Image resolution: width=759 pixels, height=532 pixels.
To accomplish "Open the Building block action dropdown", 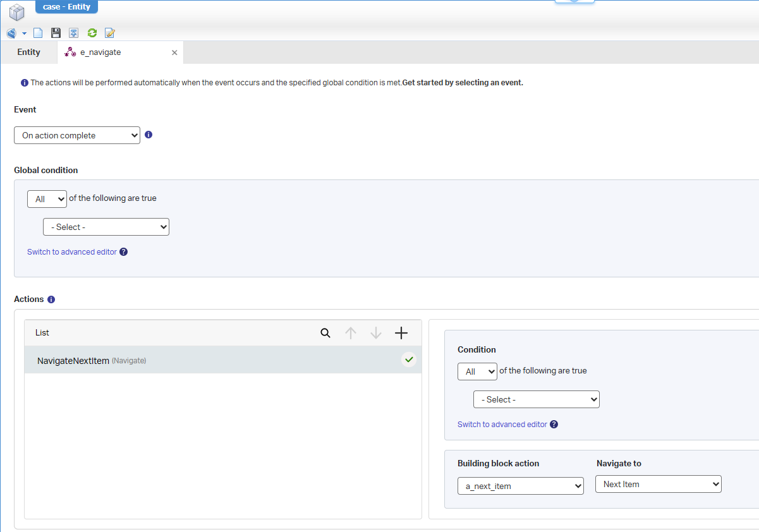I will click(x=520, y=486).
